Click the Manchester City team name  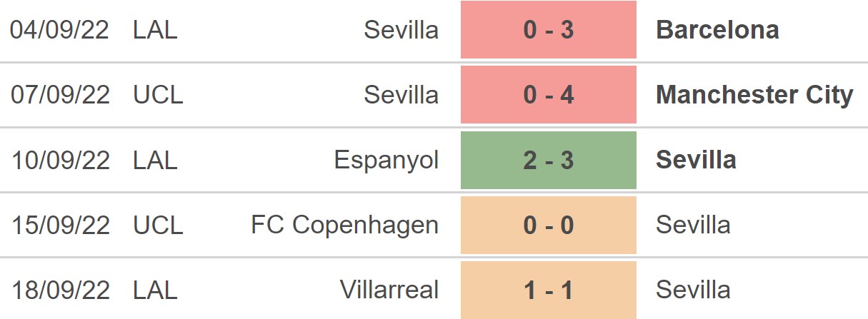[754, 95]
